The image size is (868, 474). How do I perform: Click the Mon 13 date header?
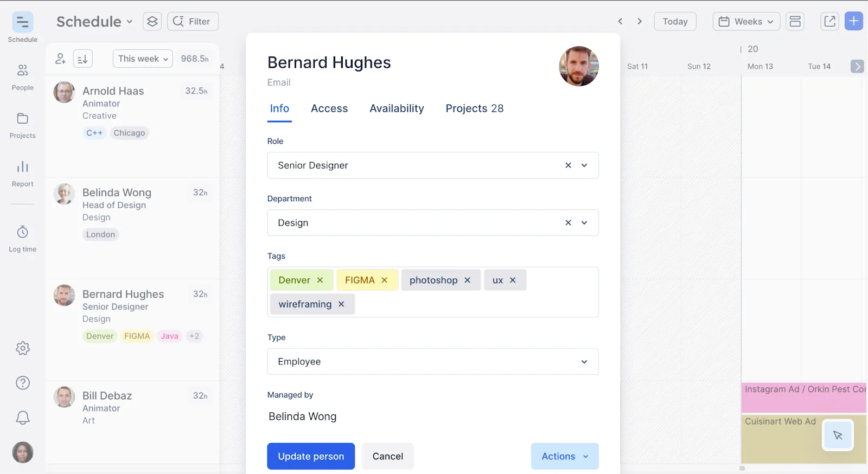(x=760, y=66)
